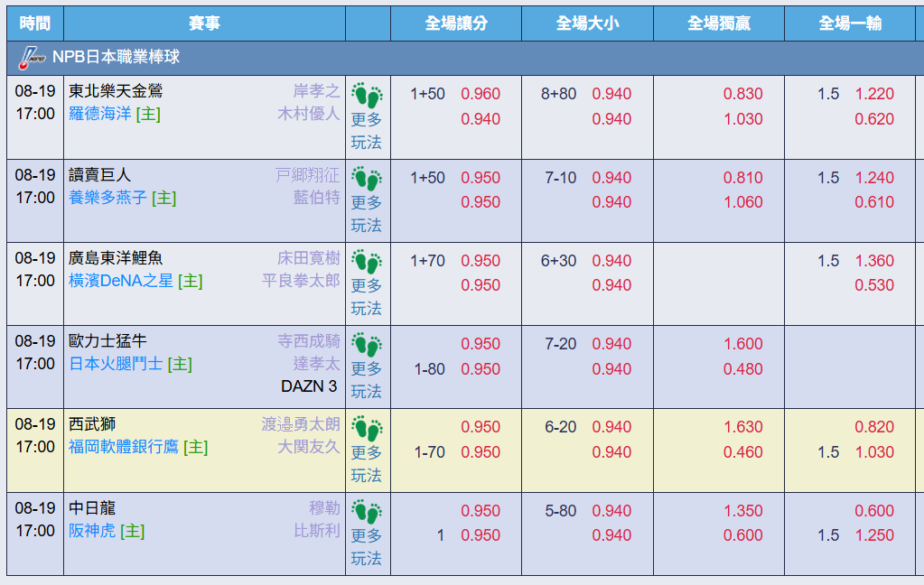Open 更多玩法 for 中日龍 game

367,547
